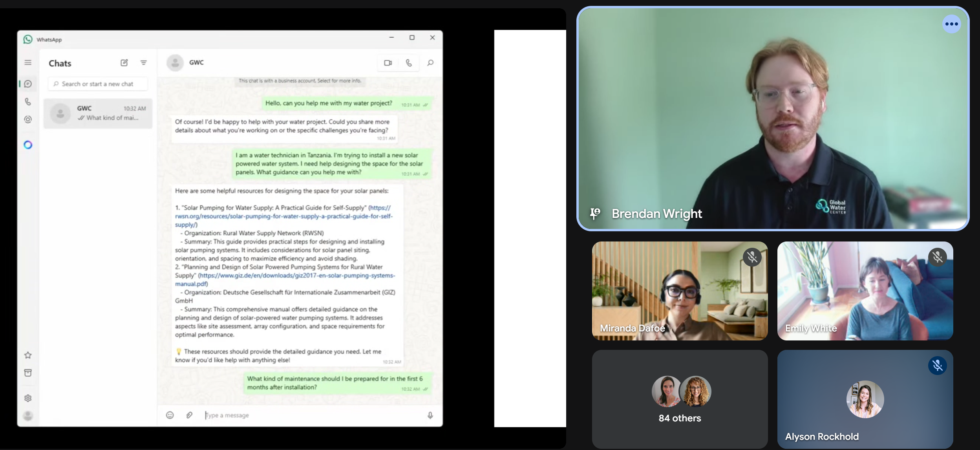Record a voice message with microphone

point(430,415)
